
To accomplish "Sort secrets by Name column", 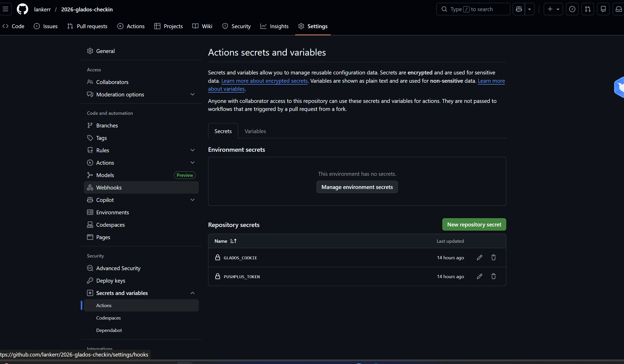I will [x=225, y=241].
